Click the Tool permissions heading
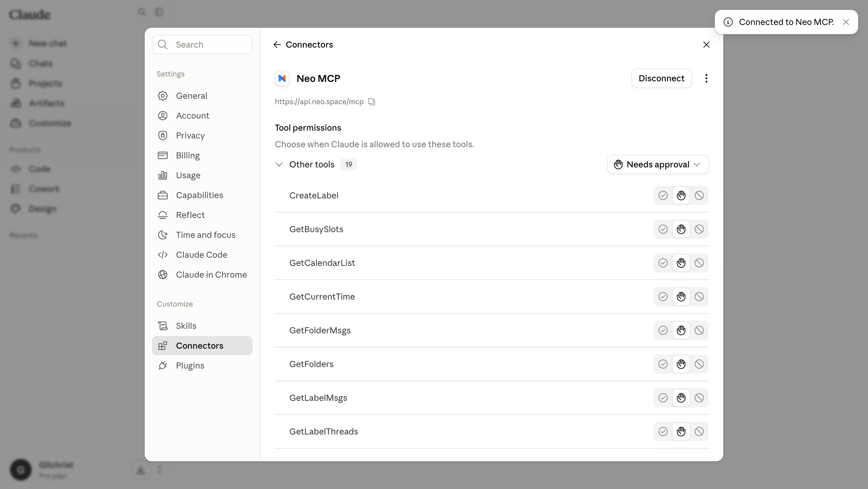The height and width of the screenshot is (489, 868). tap(308, 128)
